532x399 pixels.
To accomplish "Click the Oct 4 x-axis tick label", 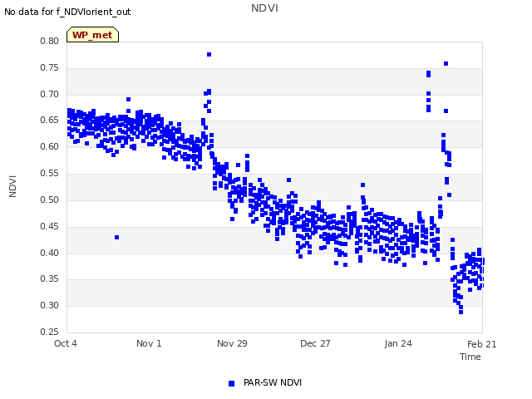I will [66, 343].
